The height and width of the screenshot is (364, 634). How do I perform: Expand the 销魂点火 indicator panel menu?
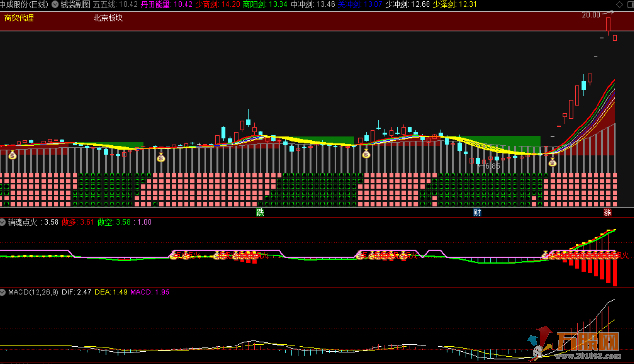click(3, 222)
